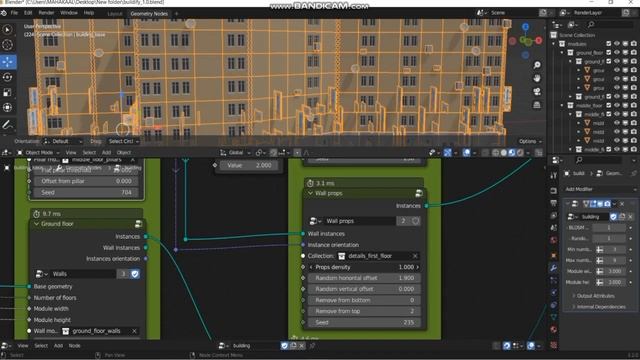Click the Wall props node group icon in header
The height and width of the screenshot is (360, 640).
pos(419,193)
